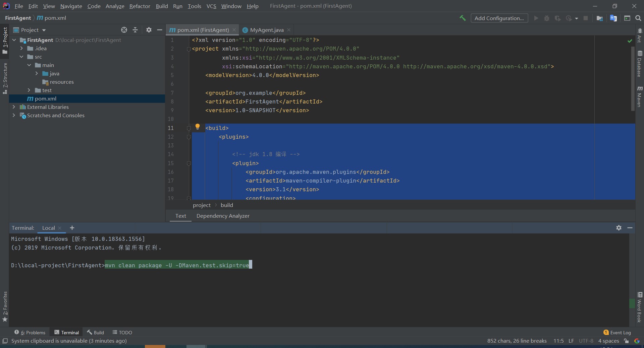Click the terminal vertical scrollbar
This screenshot has width=644, height=348.
[632, 303]
